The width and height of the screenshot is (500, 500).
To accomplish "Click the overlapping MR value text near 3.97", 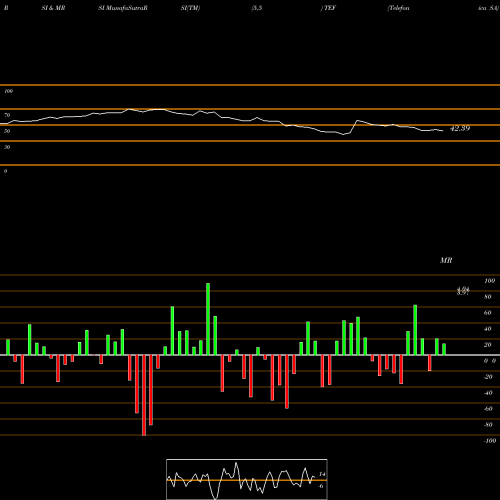I will point(463,291).
